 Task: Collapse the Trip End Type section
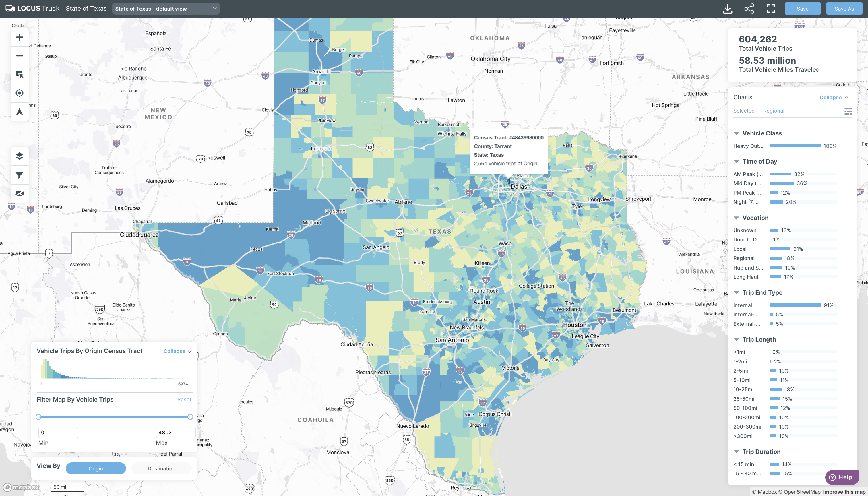tap(736, 292)
